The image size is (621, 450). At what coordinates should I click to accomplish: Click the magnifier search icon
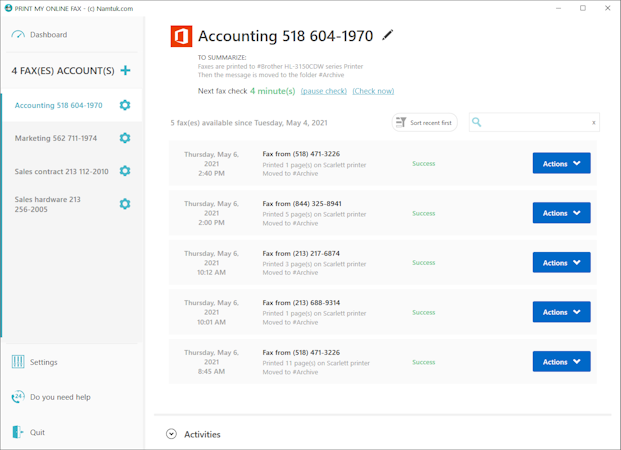(x=477, y=122)
